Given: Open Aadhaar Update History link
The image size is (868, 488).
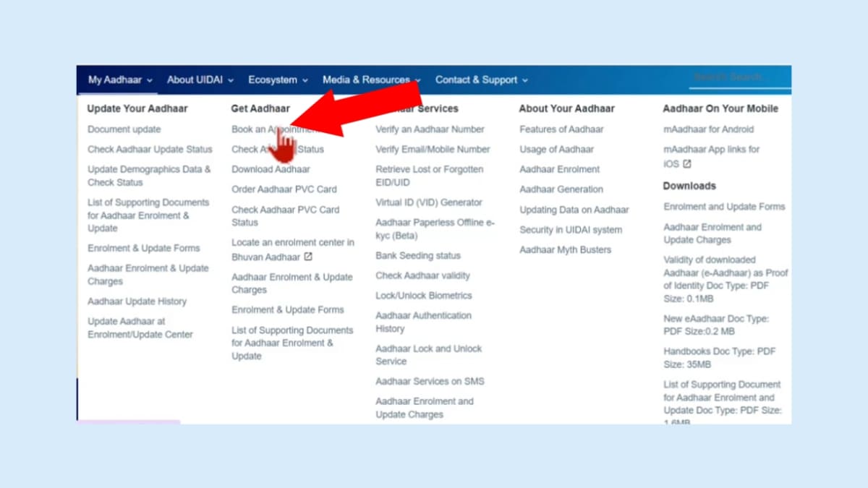Looking at the screenshot, I should (x=137, y=301).
